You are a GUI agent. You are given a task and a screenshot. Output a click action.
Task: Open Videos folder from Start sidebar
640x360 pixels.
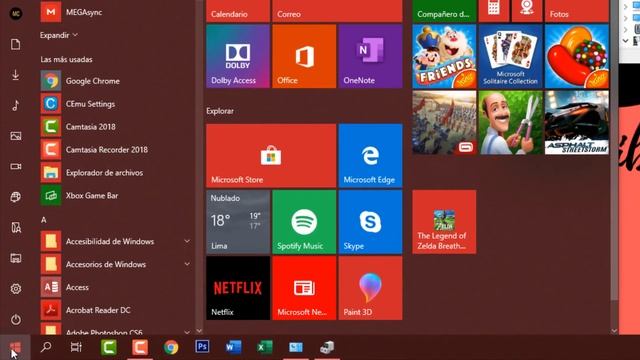tap(16, 167)
